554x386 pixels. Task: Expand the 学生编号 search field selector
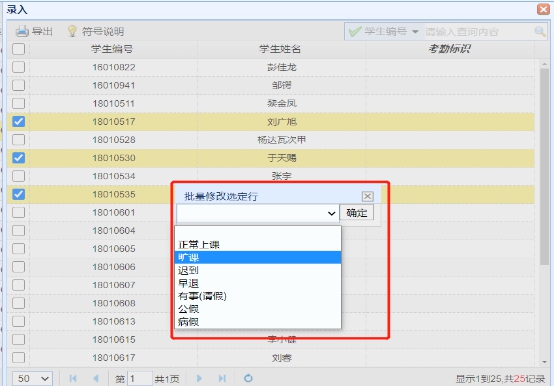pyautogui.click(x=391, y=31)
